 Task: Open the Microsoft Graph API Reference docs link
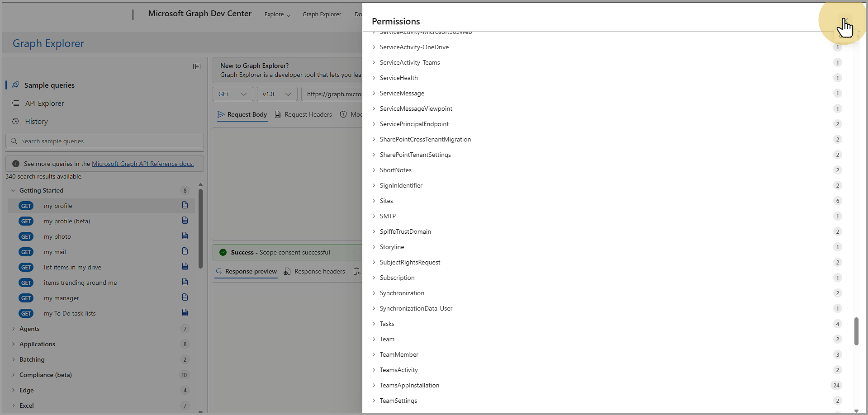pos(142,164)
